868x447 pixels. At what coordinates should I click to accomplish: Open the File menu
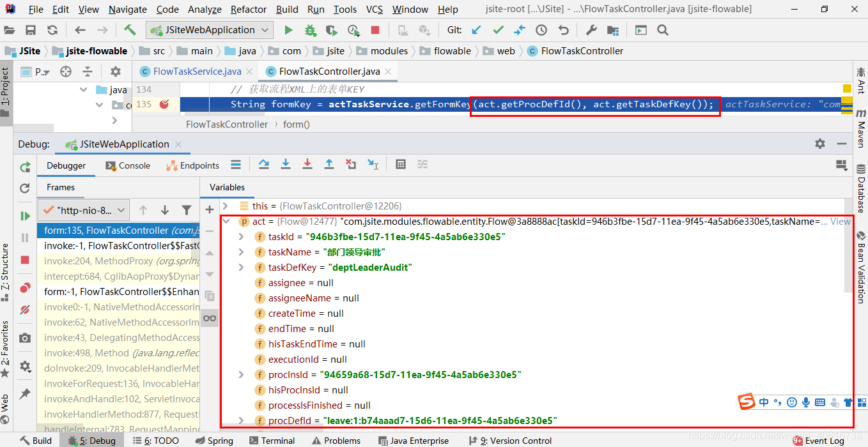[36, 10]
